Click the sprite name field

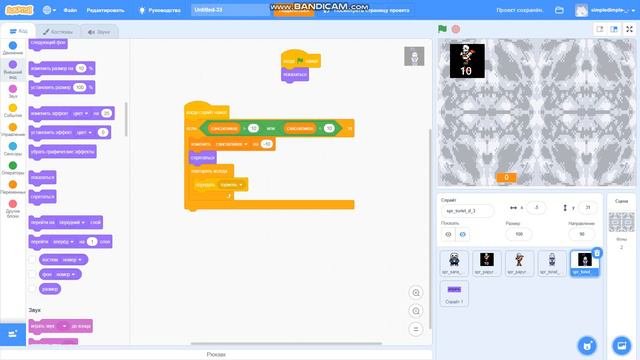(467, 211)
